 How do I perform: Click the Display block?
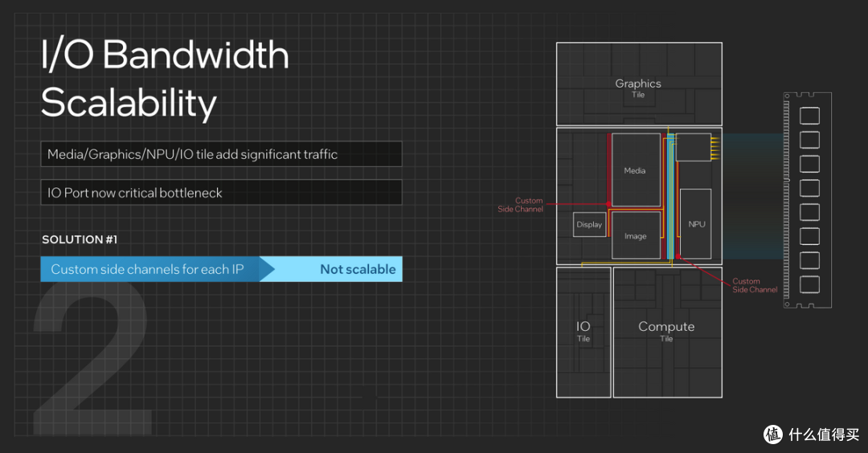(x=589, y=225)
